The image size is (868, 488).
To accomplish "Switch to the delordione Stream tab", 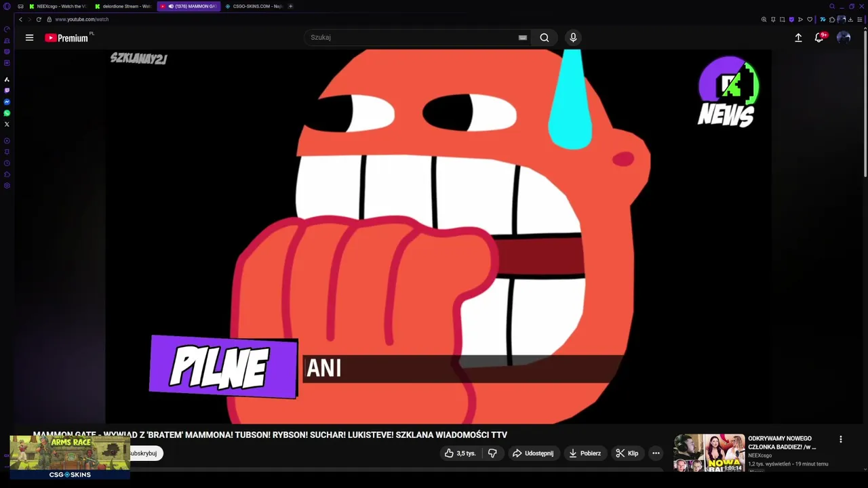I will [123, 6].
